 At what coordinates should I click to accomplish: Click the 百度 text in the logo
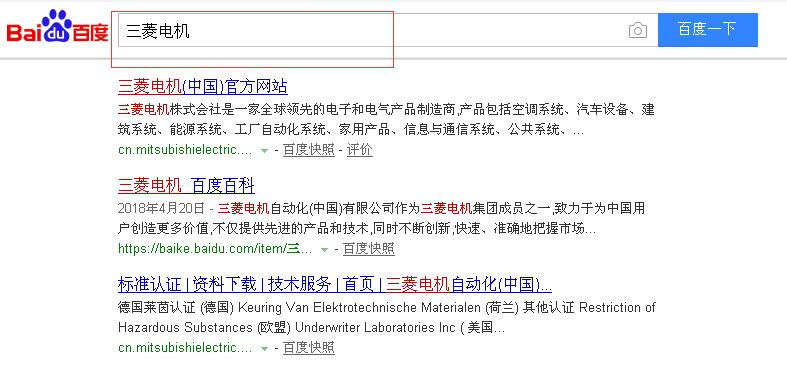(x=90, y=32)
